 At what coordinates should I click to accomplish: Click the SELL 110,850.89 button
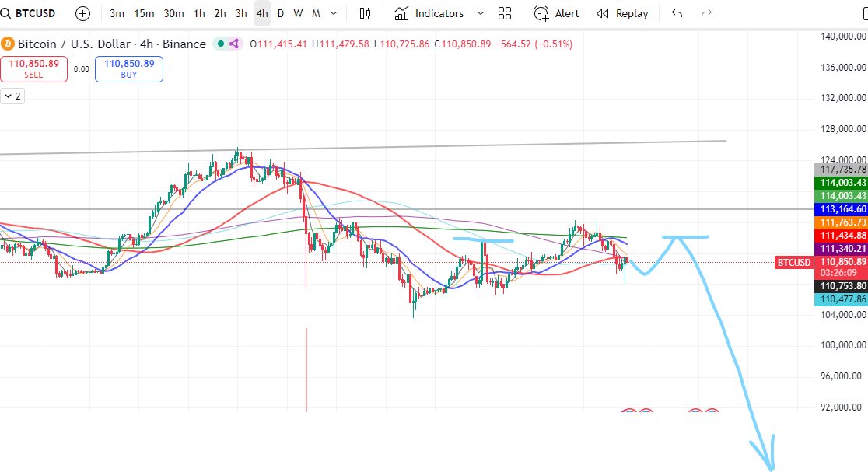click(x=33, y=69)
